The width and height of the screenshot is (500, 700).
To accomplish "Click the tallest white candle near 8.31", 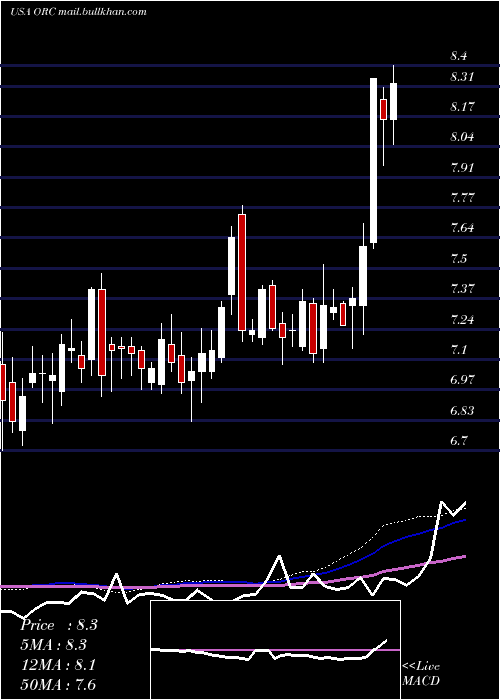I will (373, 161).
